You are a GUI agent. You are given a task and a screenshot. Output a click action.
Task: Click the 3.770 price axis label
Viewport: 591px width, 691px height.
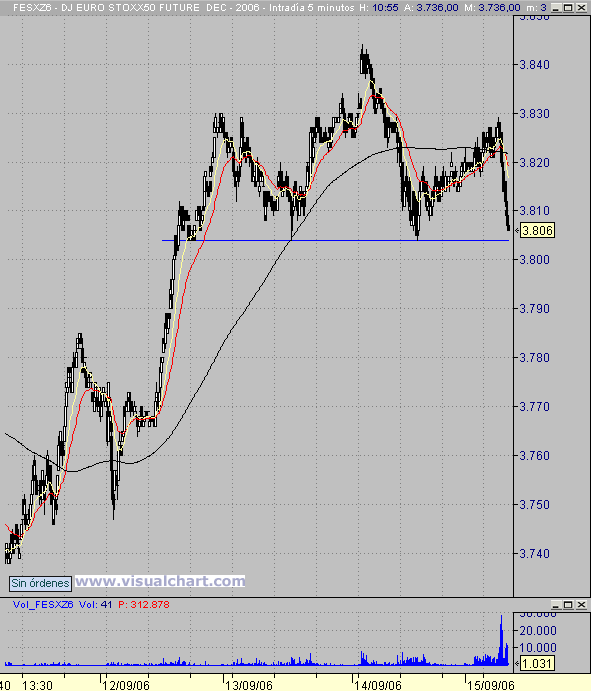coord(535,406)
